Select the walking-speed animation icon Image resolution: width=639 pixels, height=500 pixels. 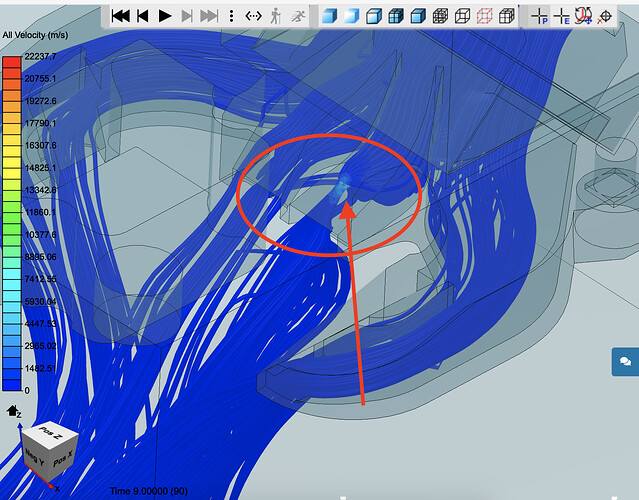276,16
